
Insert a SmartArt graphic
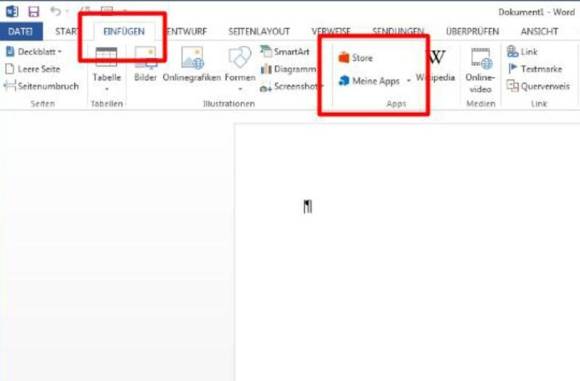point(285,51)
